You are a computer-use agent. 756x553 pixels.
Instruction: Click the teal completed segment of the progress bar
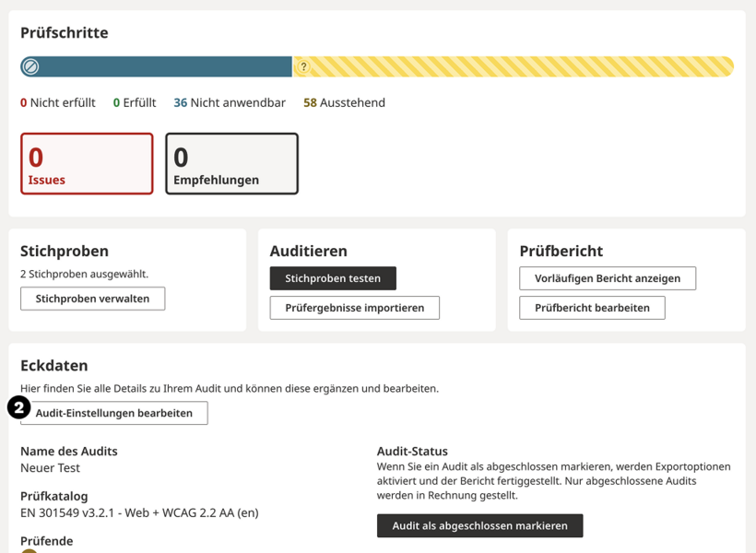157,65
